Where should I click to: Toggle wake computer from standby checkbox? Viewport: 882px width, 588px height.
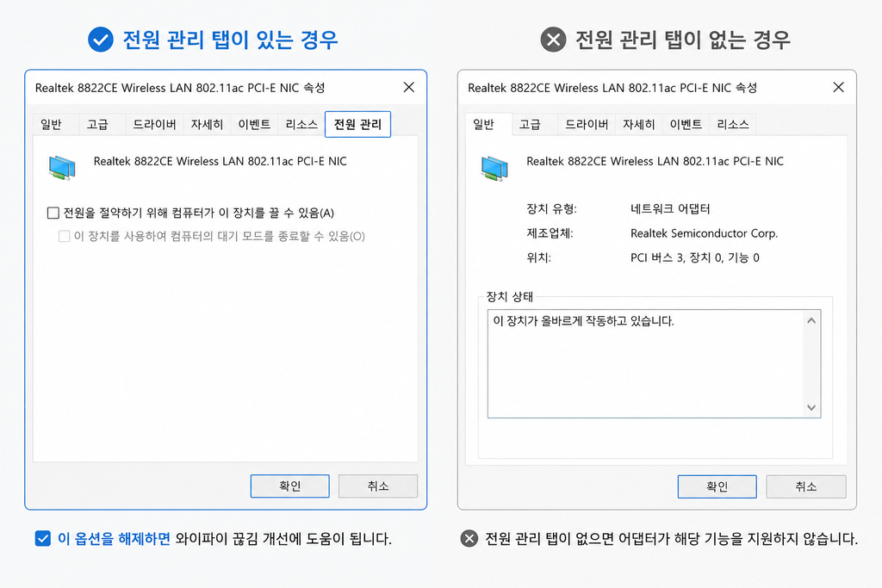point(64,236)
